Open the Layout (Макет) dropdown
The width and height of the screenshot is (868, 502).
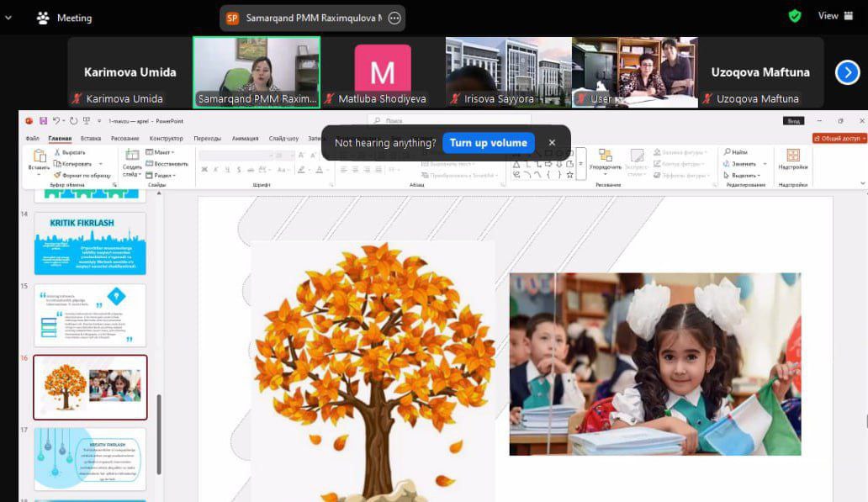[161, 152]
